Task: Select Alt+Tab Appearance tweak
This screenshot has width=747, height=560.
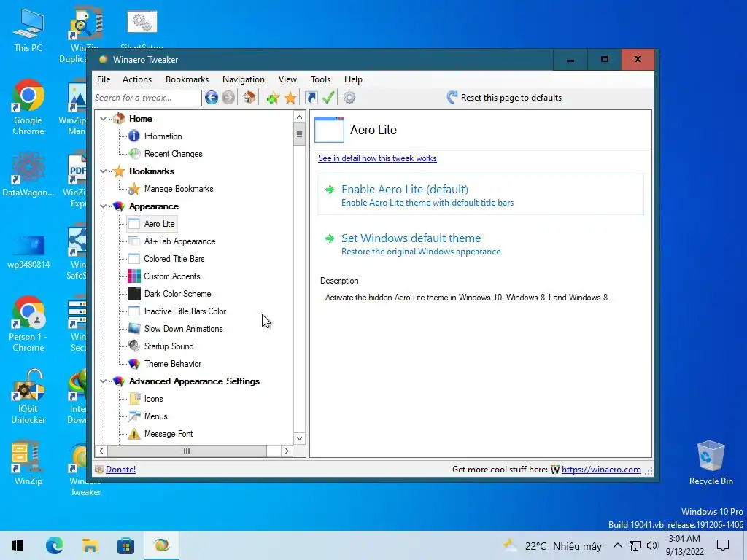Action: 179,241
